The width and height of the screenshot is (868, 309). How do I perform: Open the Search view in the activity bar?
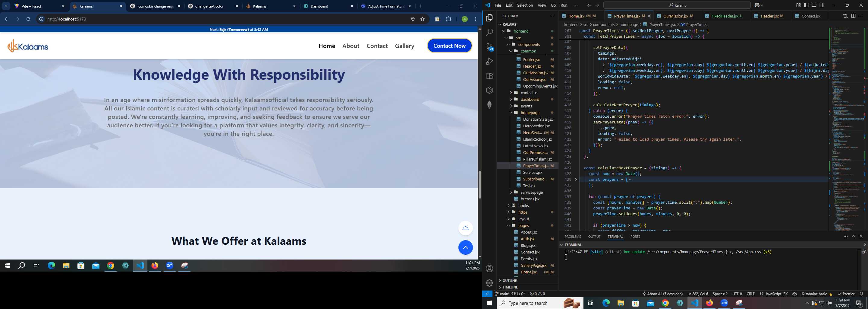[489, 32]
